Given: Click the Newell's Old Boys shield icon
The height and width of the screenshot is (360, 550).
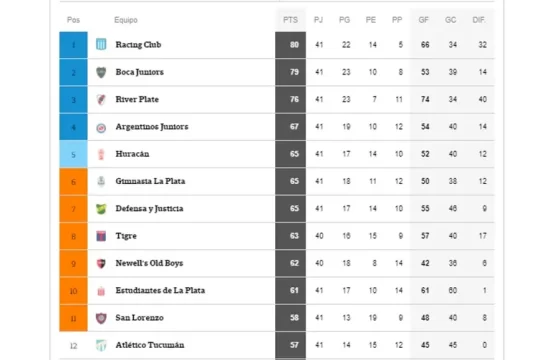Looking at the screenshot, I should (x=101, y=264).
